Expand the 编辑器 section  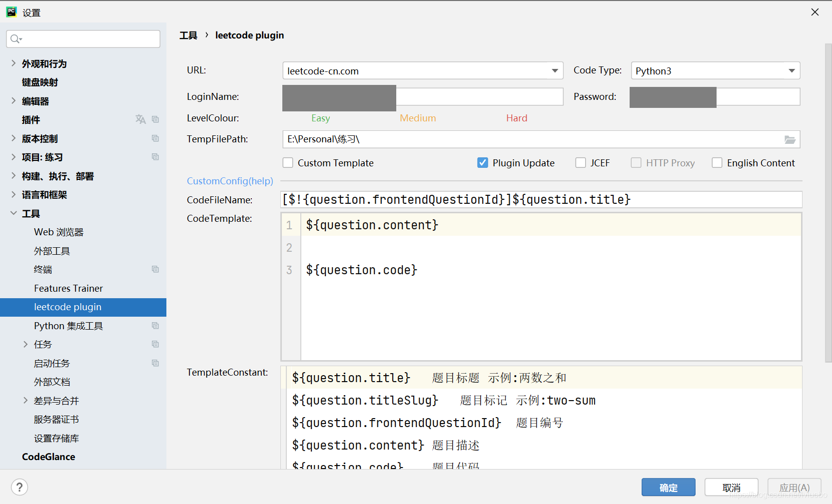pos(13,101)
